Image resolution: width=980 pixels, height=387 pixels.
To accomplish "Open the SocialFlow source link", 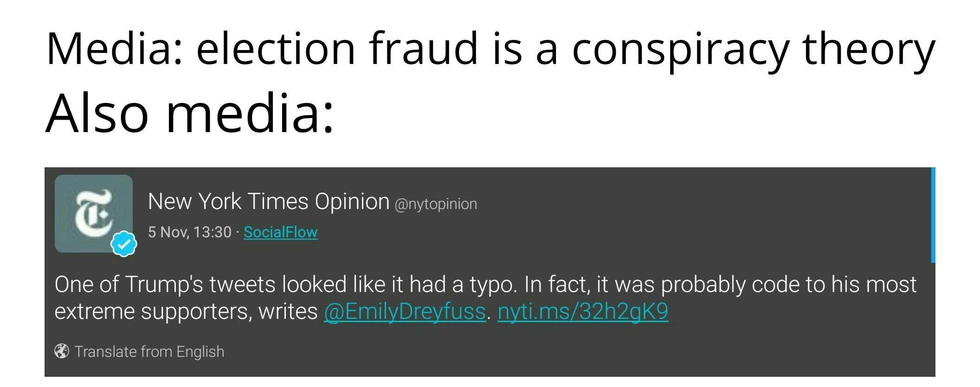I will (281, 232).
